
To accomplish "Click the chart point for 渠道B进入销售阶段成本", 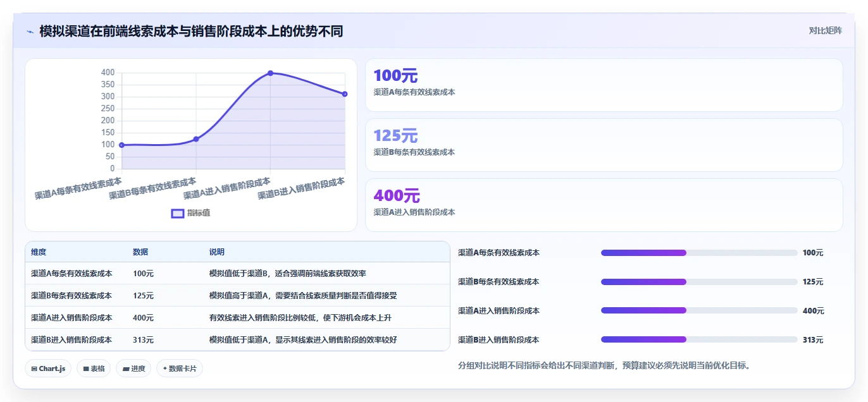I will [345, 94].
